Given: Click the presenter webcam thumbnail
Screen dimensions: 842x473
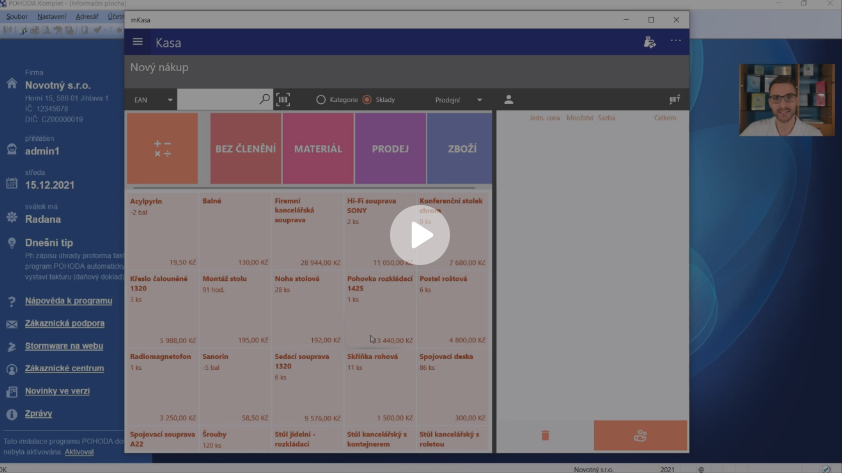Looking at the screenshot, I should (787, 100).
